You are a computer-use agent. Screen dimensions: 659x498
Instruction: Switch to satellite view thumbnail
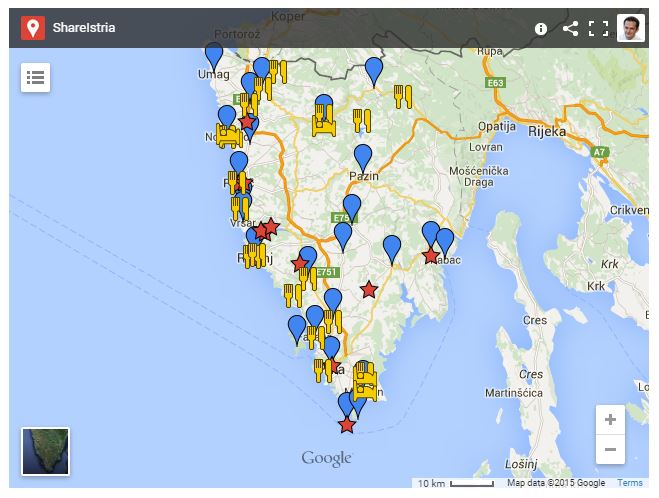(45, 451)
